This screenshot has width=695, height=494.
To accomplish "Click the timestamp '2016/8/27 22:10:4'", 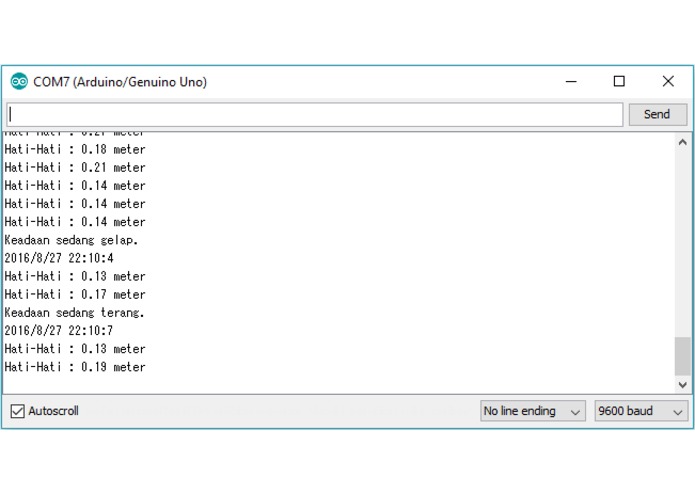I will [59, 258].
